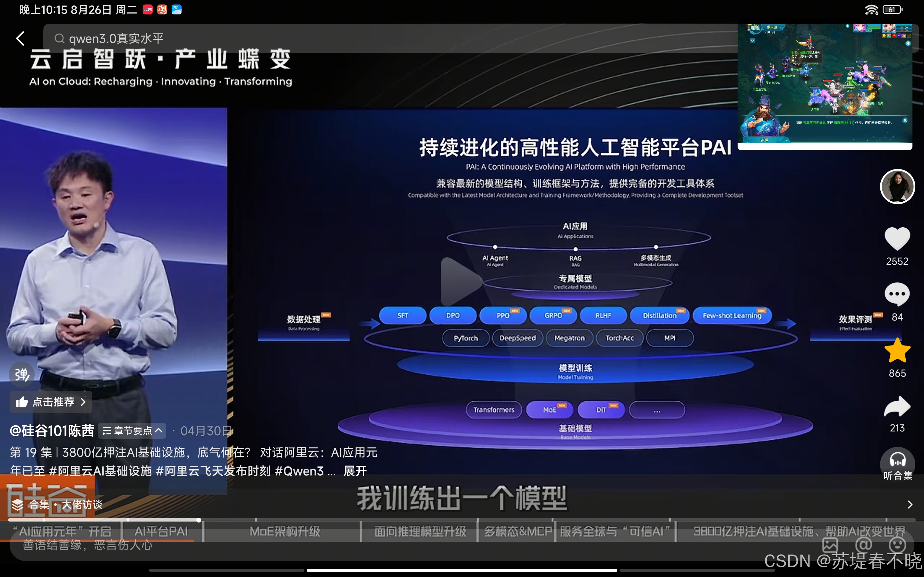The height and width of the screenshot is (577, 924).
Task: Open the @硅谷101陈茜 author link
Action: (x=52, y=431)
